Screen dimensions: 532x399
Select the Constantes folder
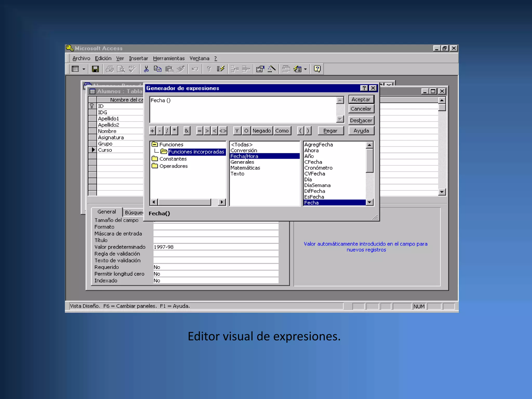[x=173, y=159]
